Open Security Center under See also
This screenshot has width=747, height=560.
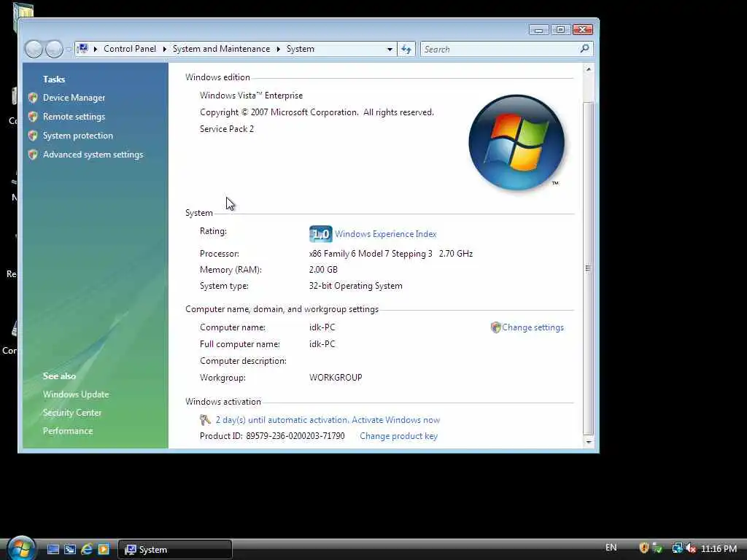coord(72,413)
